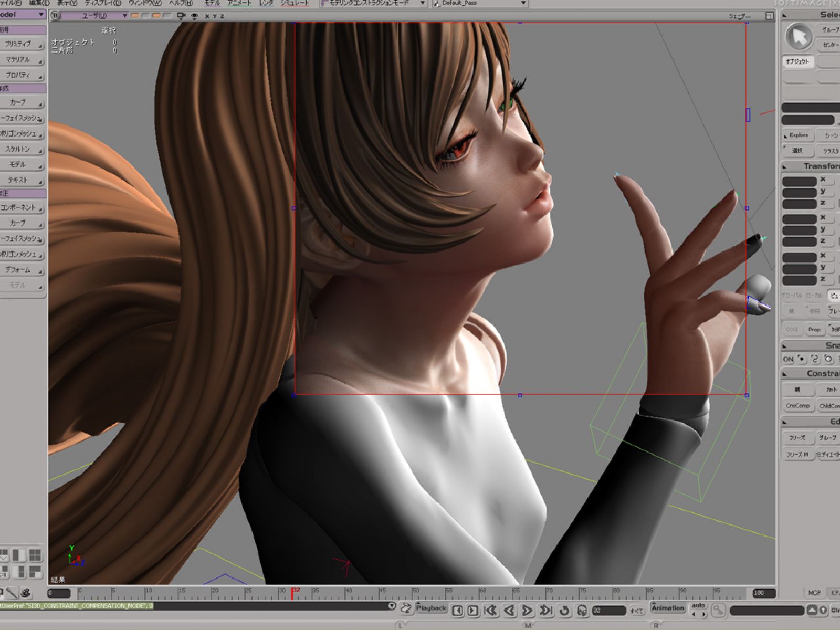Enable curve snapping icon in Snap panel
Screen dimensions: 840x630
815,359
